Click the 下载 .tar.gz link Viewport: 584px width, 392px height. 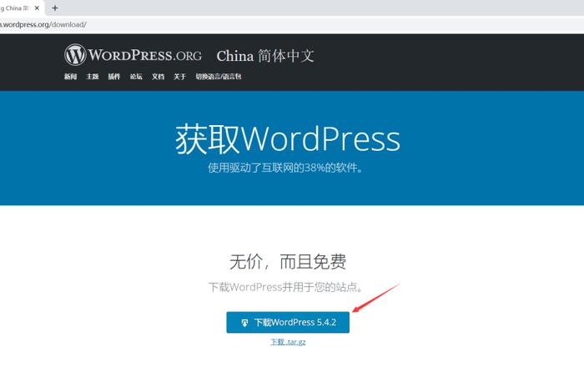point(288,342)
